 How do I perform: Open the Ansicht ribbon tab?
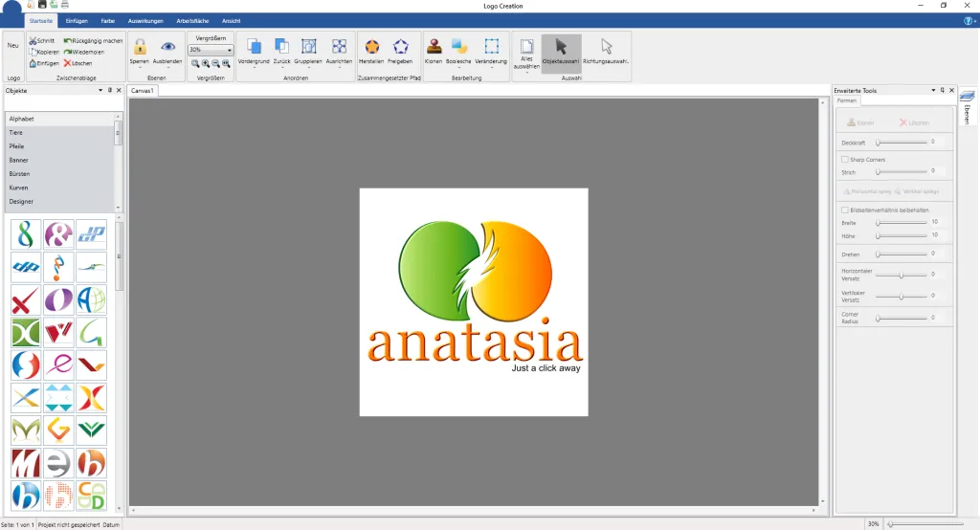click(232, 21)
